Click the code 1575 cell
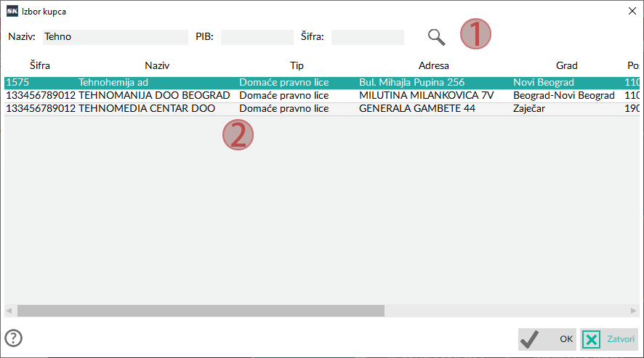 17,83
